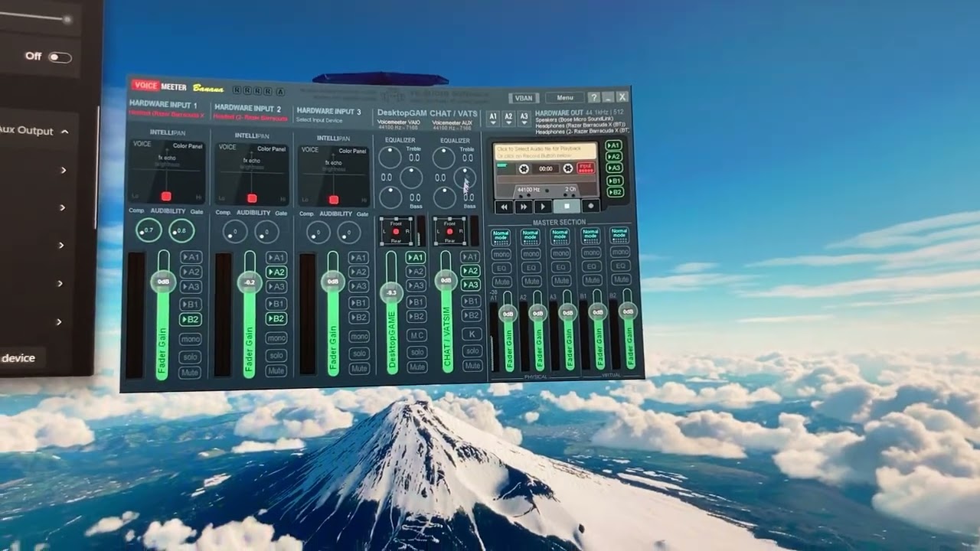
Task: Open the help question mark icon
Action: tap(593, 97)
